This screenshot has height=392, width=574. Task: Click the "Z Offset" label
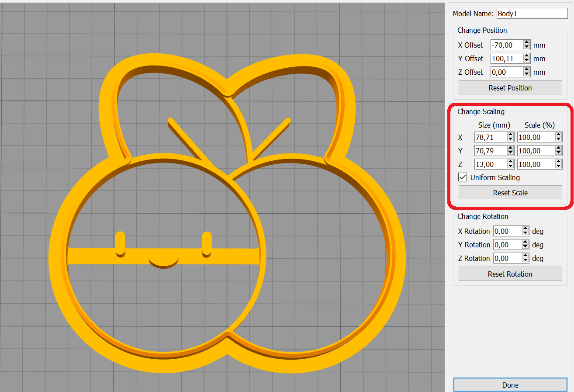pyautogui.click(x=470, y=72)
